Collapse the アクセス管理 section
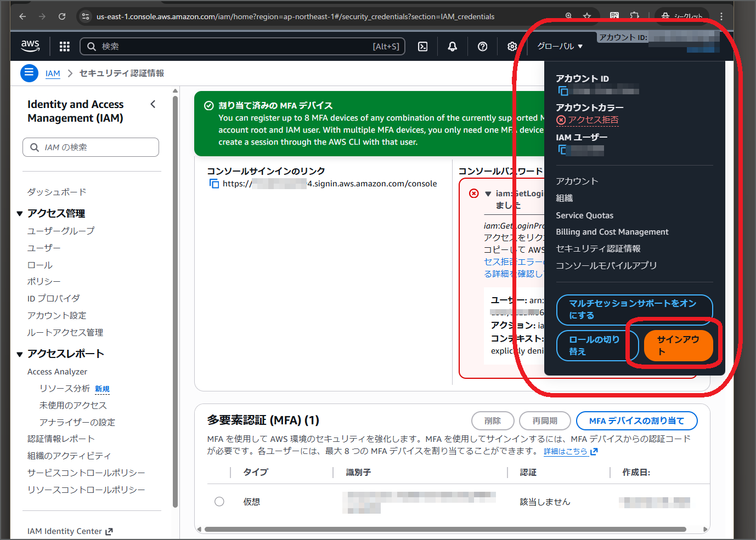This screenshot has width=756, height=540. tap(20, 214)
